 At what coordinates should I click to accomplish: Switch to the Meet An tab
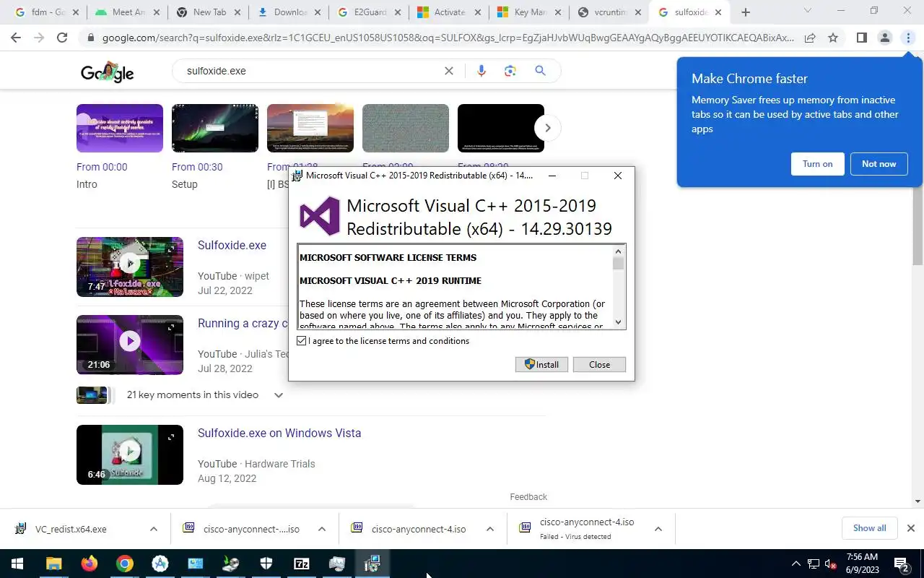click(126, 12)
